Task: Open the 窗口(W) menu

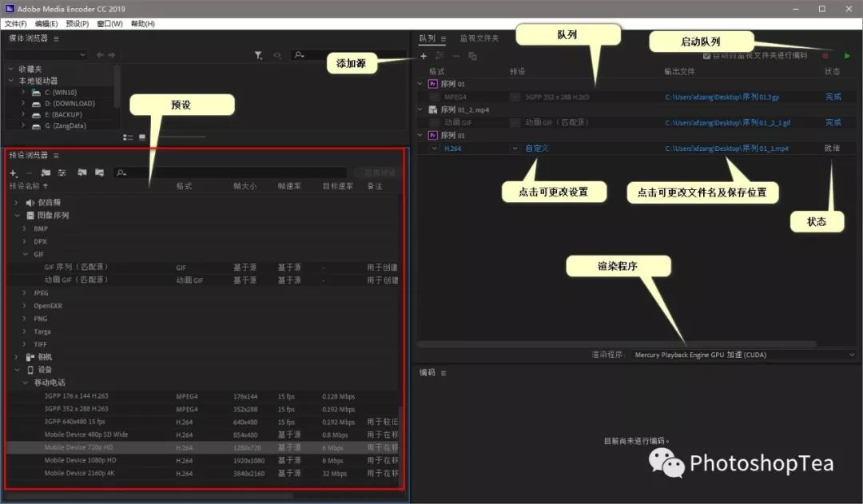Action: [109, 24]
